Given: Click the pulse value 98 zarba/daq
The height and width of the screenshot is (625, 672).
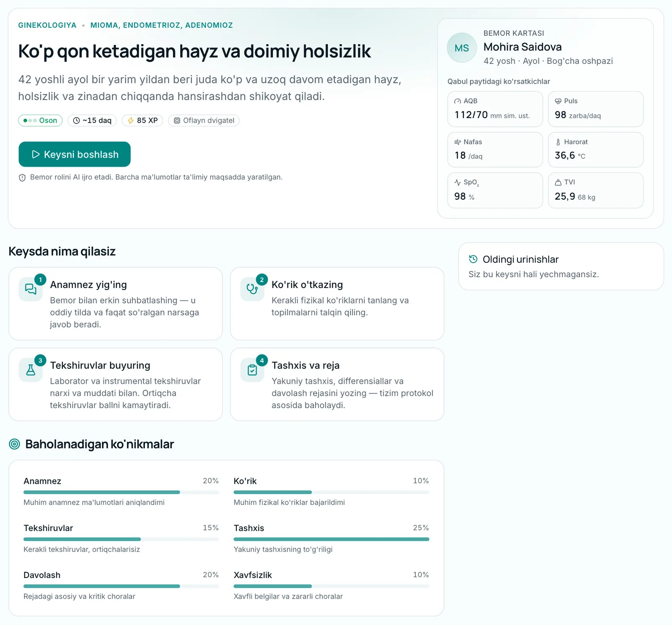Looking at the screenshot, I should point(578,115).
